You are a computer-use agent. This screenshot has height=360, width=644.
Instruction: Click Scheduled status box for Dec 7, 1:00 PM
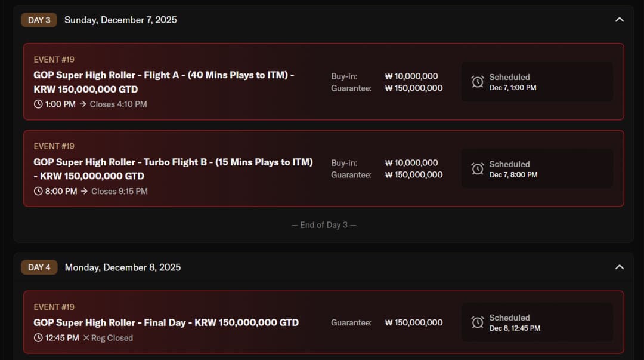[x=537, y=82]
